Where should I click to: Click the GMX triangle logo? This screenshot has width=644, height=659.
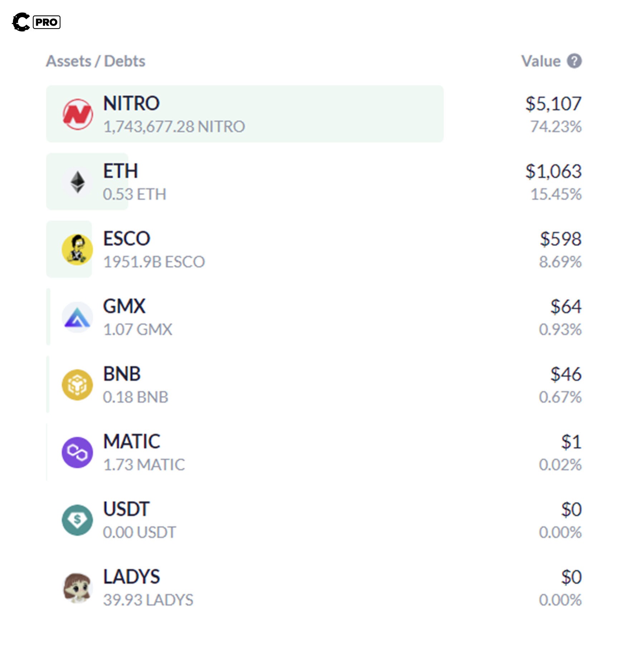[x=77, y=317]
